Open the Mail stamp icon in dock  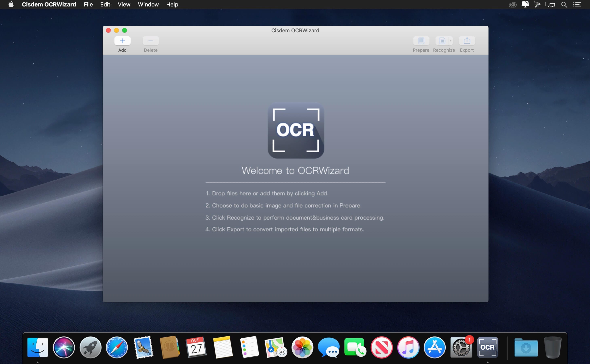[x=143, y=347]
